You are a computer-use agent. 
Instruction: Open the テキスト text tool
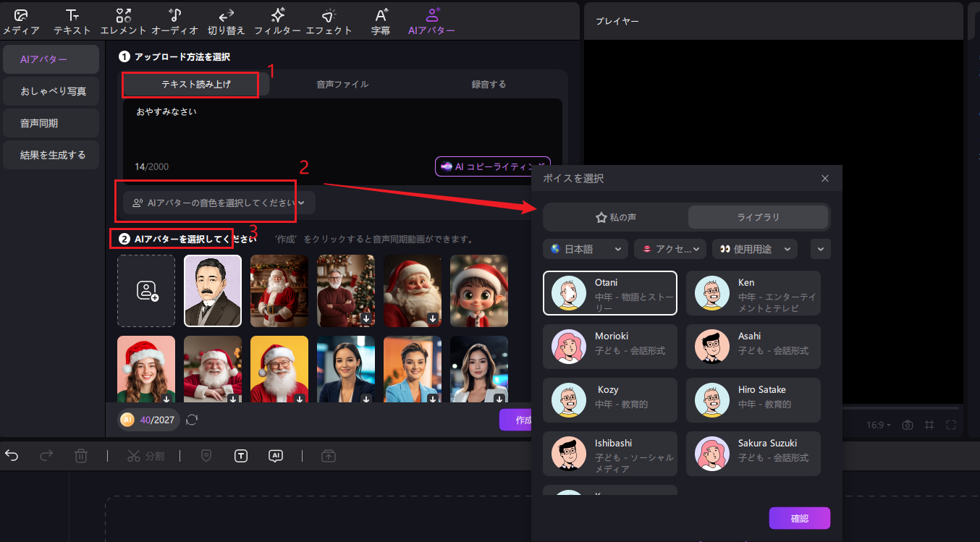pos(72,22)
